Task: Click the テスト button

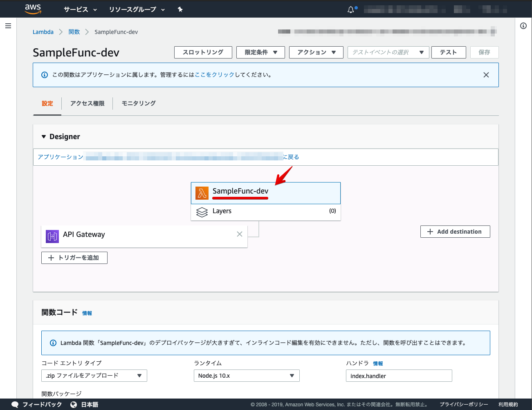Action: click(x=449, y=52)
